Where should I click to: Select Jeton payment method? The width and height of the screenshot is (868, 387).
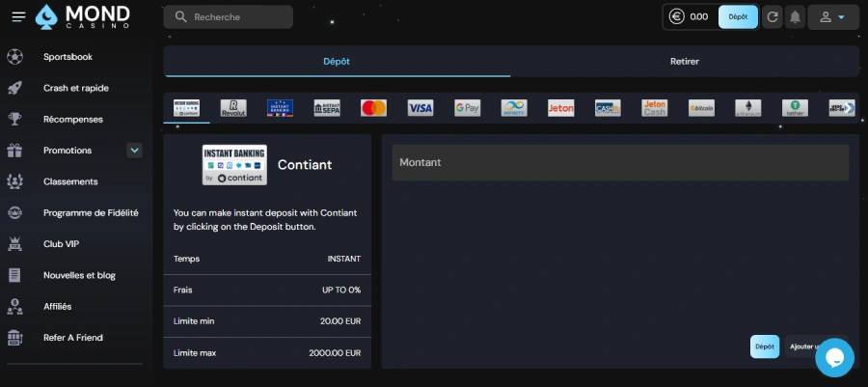point(560,108)
